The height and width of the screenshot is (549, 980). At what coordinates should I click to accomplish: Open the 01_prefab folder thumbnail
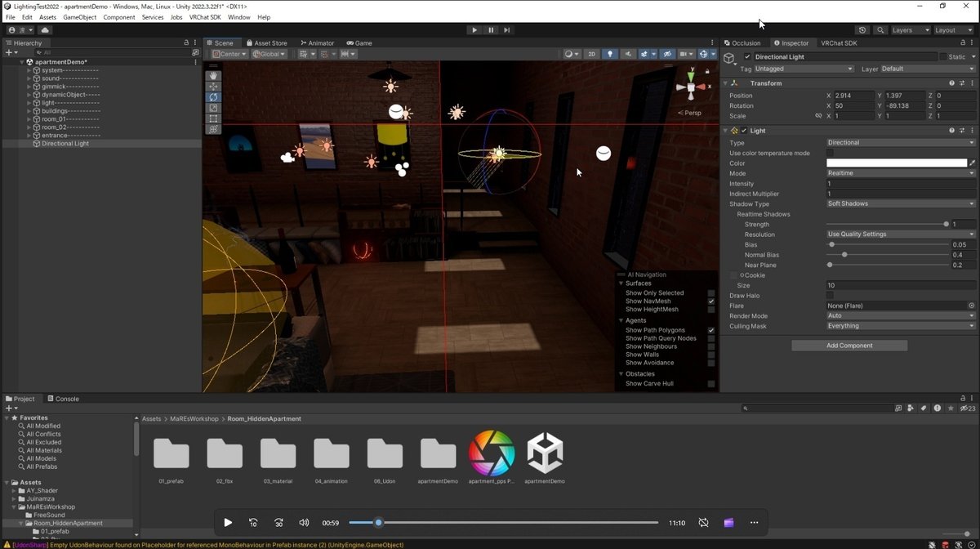[171, 453]
